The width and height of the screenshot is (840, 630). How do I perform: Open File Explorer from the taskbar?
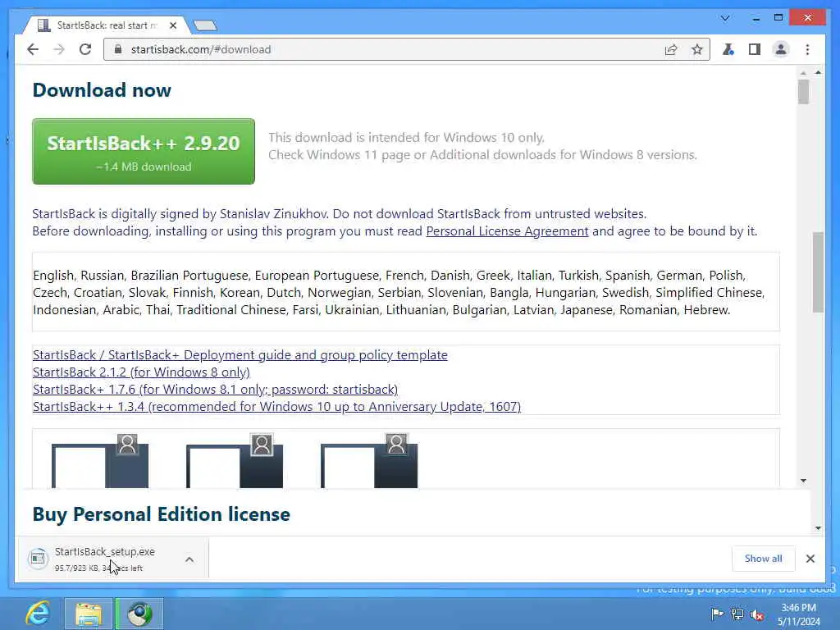(89, 614)
